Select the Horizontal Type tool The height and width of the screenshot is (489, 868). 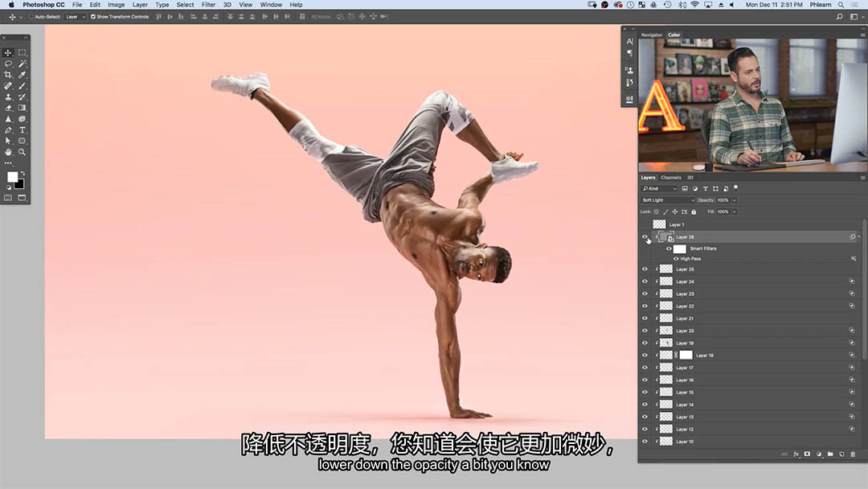[23, 130]
